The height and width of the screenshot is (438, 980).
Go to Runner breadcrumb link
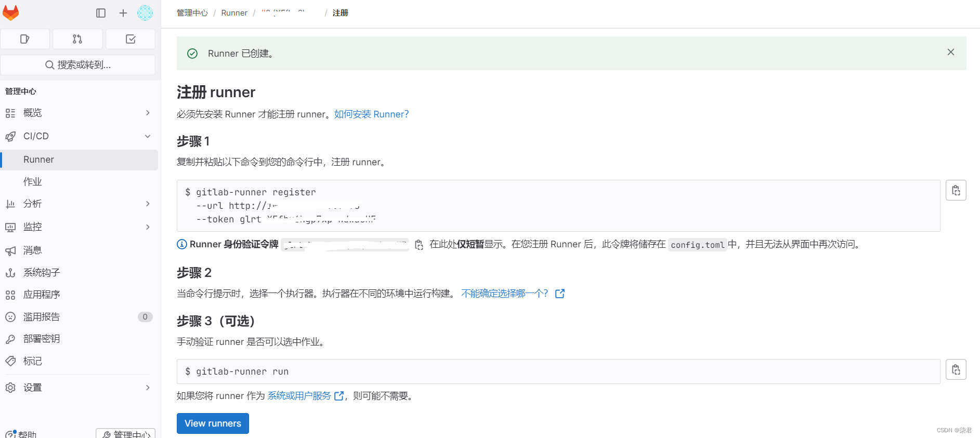pos(234,13)
